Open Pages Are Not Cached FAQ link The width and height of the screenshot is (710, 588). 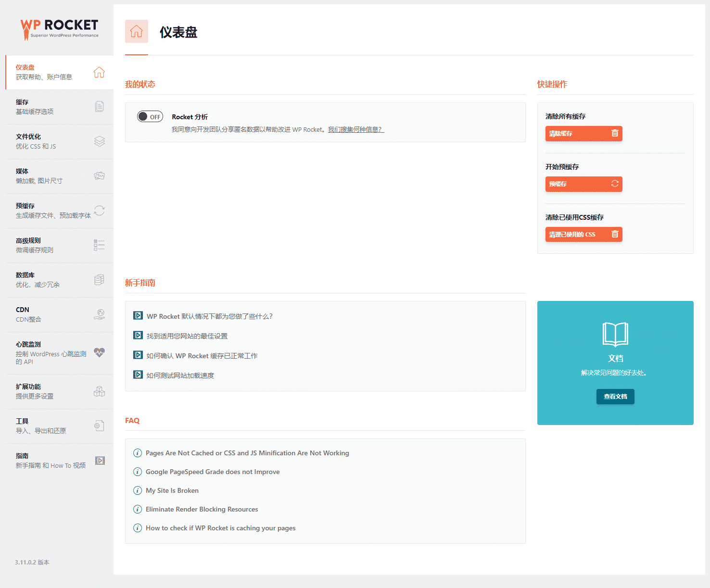tap(247, 453)
